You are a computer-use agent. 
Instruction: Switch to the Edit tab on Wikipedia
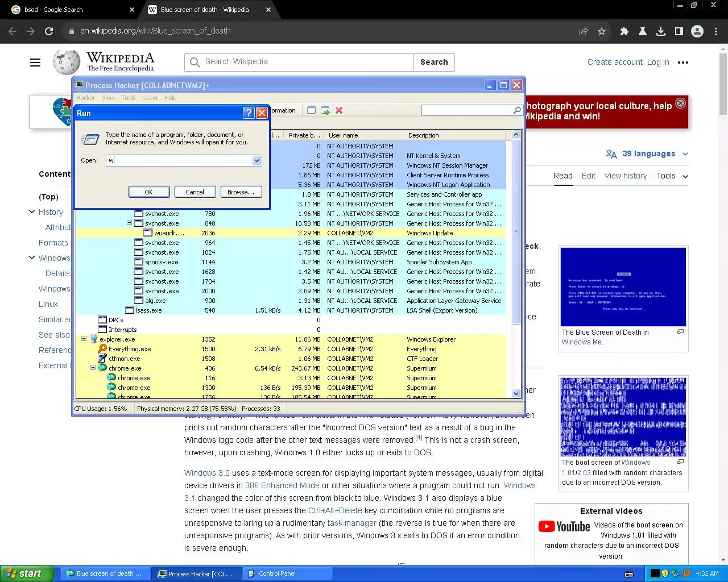coord(589,176)
